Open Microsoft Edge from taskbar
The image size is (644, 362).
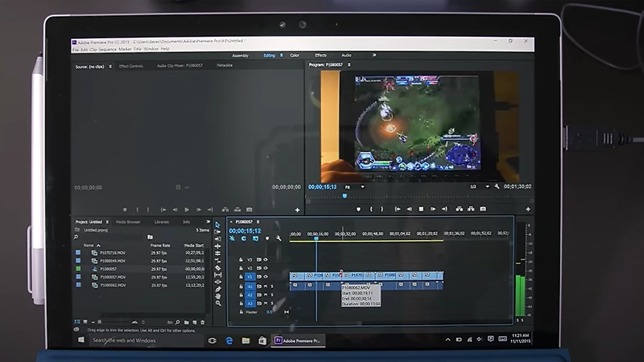pos(229,340)
